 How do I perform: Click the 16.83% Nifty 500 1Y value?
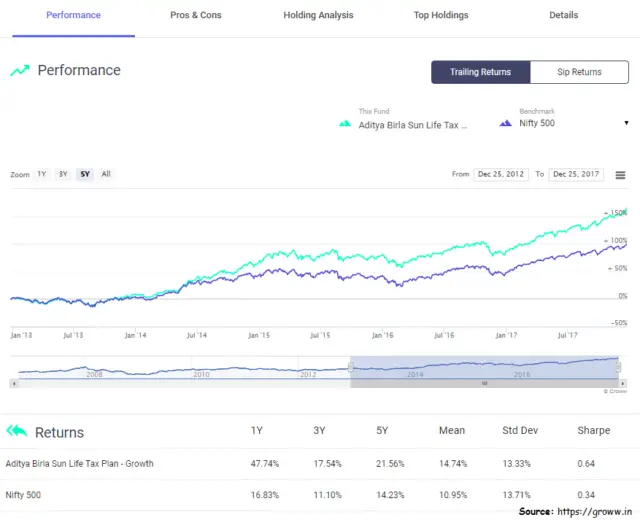click(264, 495)
